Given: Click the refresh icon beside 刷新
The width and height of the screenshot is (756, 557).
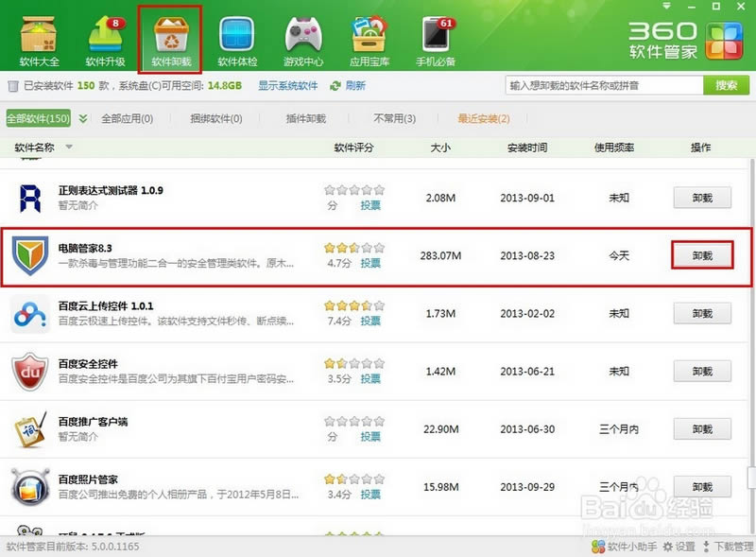Looking at the screenshot, I should pos(335,86).
